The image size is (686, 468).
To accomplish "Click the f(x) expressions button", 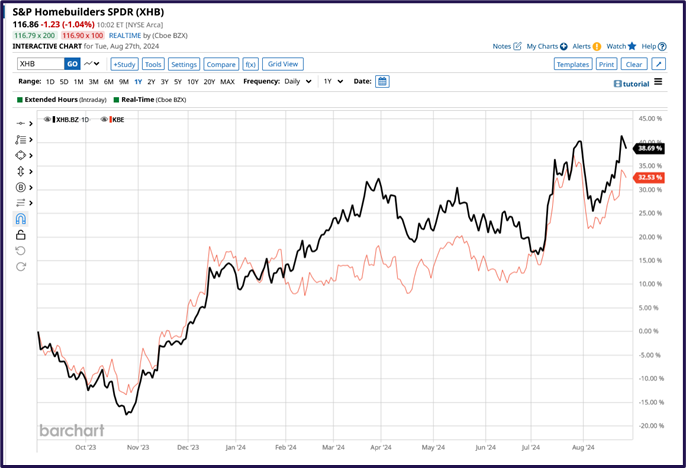I will click(250, 64).
